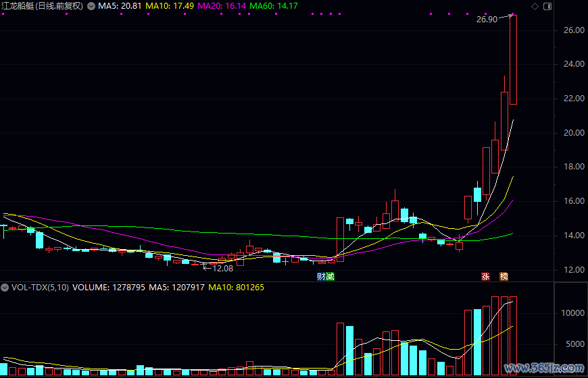This screenshot has height=378, width=588.
Task: Expand the dropdown beside 江龙船艇 title
Action: click(91, 6)
